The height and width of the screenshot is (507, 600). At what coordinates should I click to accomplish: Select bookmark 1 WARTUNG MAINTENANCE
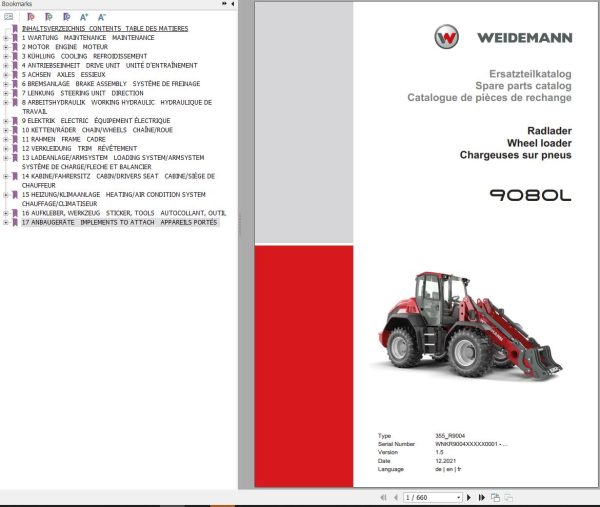point(88,38)
